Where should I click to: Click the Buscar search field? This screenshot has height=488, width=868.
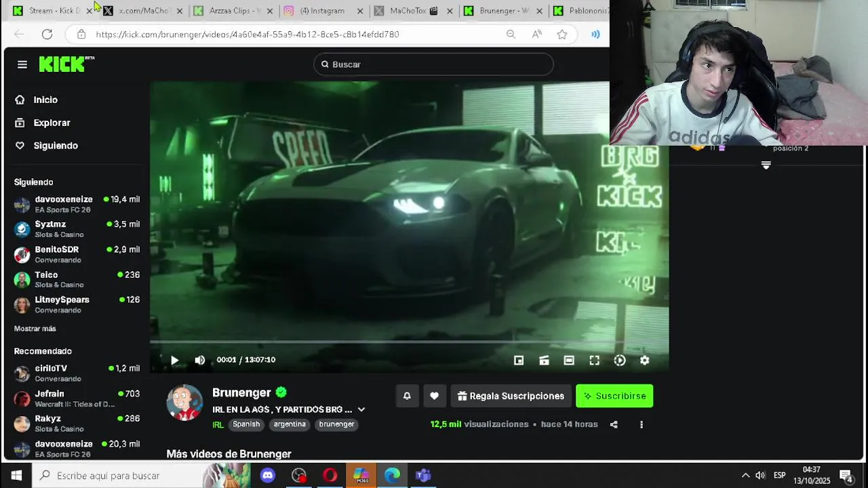coord(434,64)
